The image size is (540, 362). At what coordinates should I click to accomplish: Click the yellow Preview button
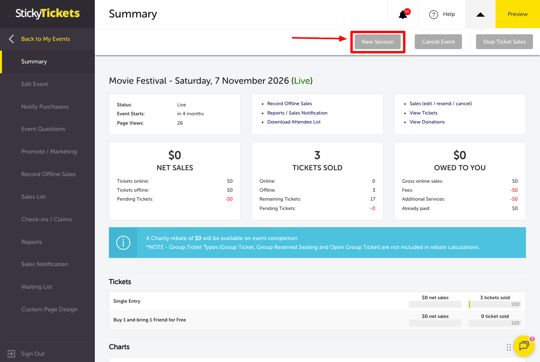click(x=517, y=14)
